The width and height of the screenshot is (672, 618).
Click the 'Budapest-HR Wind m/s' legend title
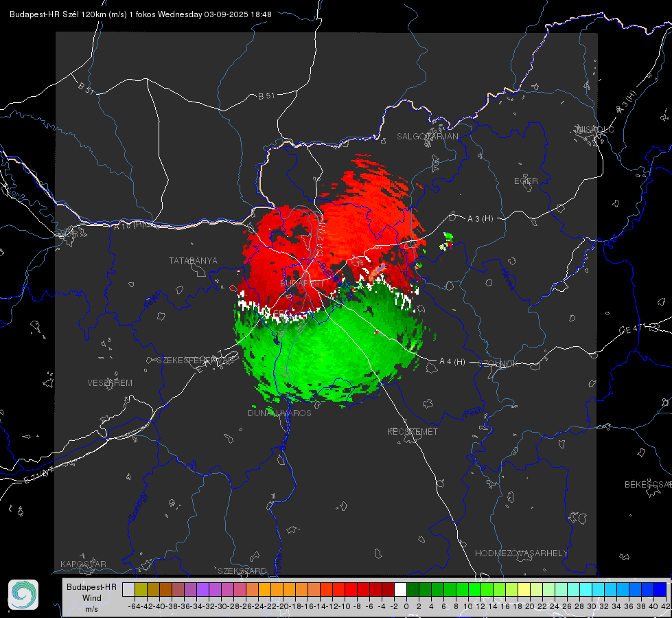(92, 598)
